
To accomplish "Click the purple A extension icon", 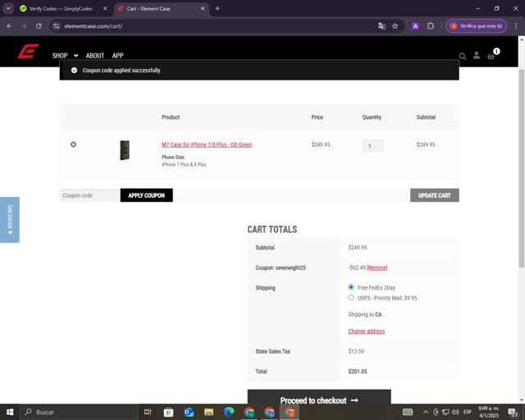I will (416, 26).
